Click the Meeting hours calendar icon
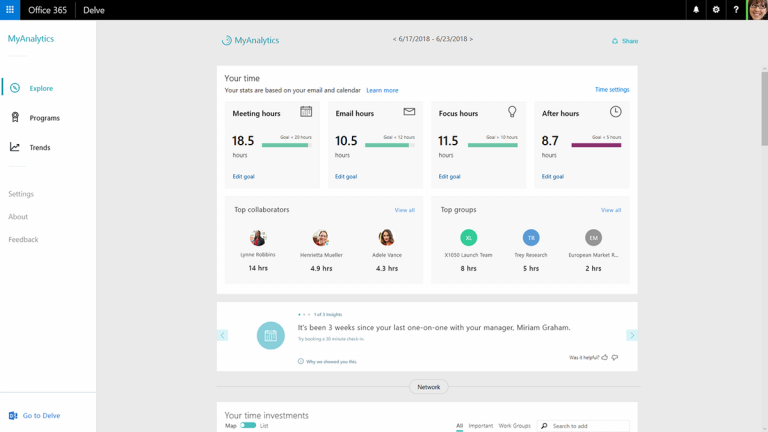 pyautogui.click(x=306, y=112)
